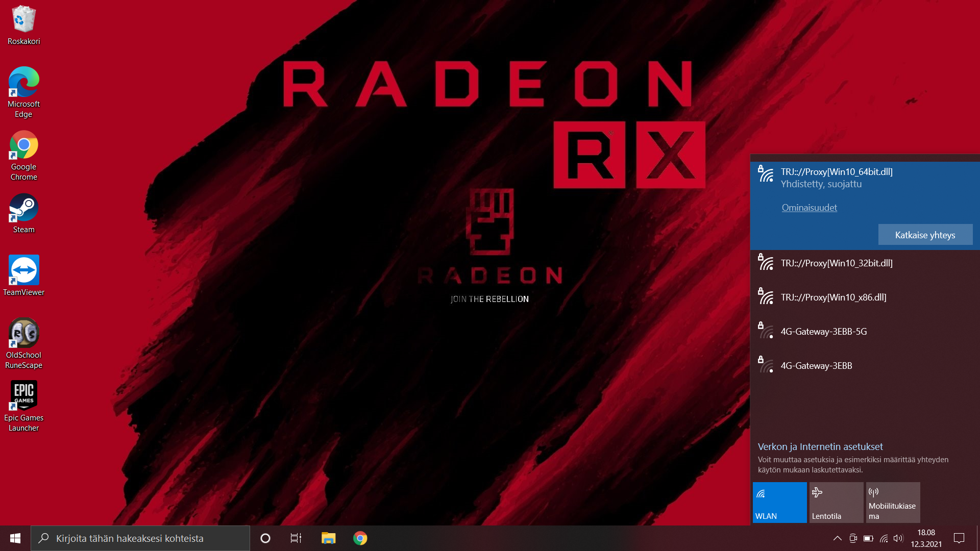The height and width of the screenshot is (551, 980).
Task: Select the TeamViewer desktop shortcut
Action: click(23, 276)
